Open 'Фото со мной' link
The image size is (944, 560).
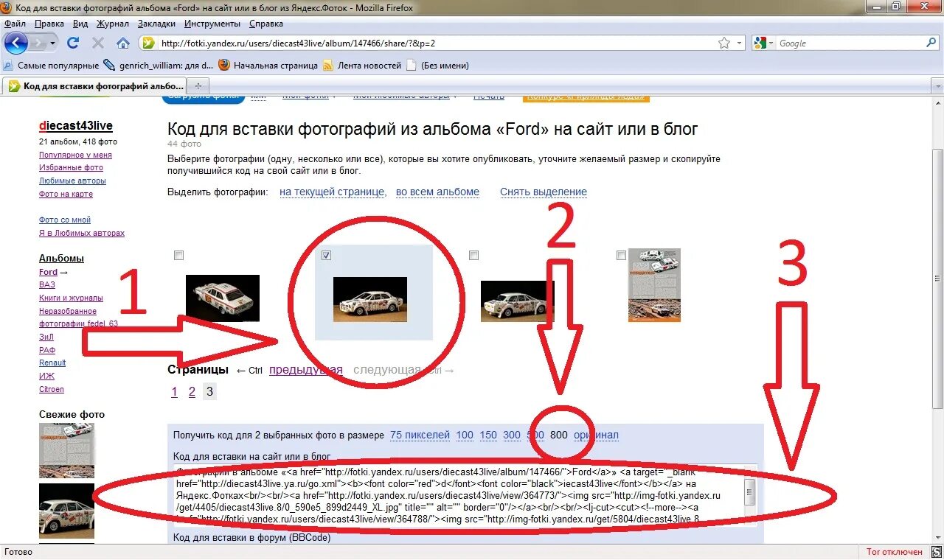point(65,220)
